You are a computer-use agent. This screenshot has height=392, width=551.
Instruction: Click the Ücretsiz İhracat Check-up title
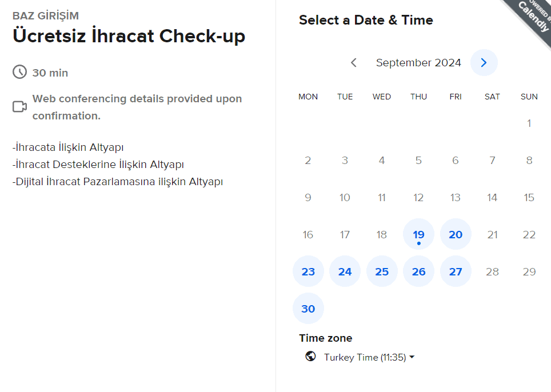(x=129, y=36)
